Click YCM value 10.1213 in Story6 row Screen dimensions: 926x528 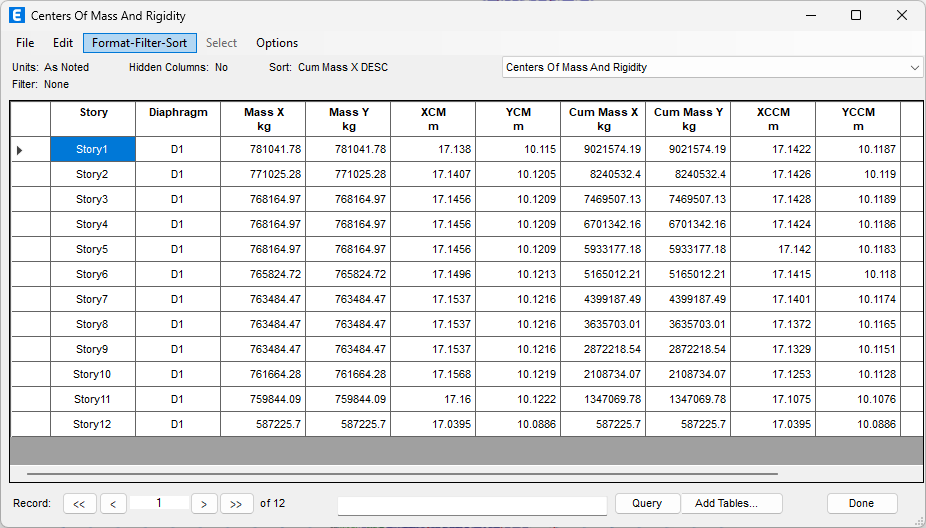pyautogui.click(x=519, y=274)
